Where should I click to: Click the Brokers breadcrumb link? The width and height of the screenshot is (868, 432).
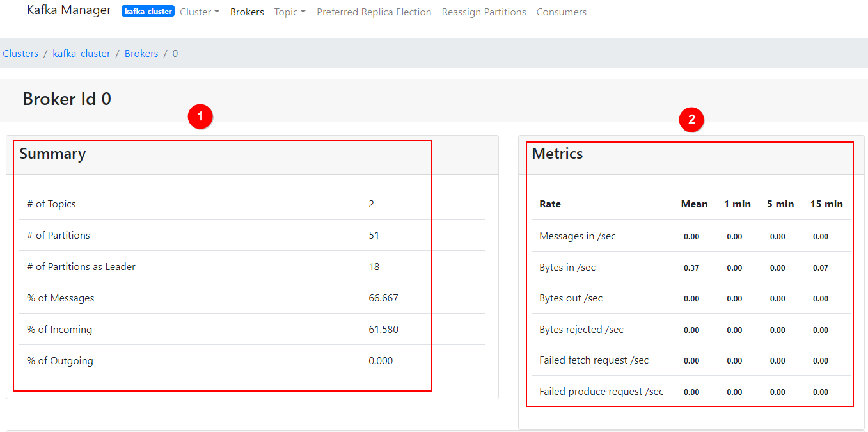click(x=141, y=54)
